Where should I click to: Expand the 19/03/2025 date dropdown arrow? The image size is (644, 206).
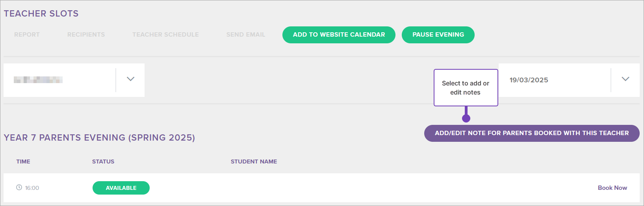[x=625, y=79]
